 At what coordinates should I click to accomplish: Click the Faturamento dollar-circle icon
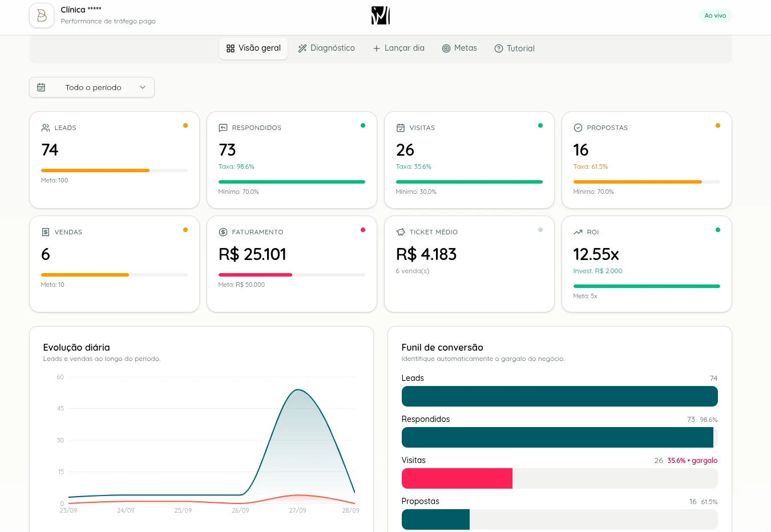(223, 232)
